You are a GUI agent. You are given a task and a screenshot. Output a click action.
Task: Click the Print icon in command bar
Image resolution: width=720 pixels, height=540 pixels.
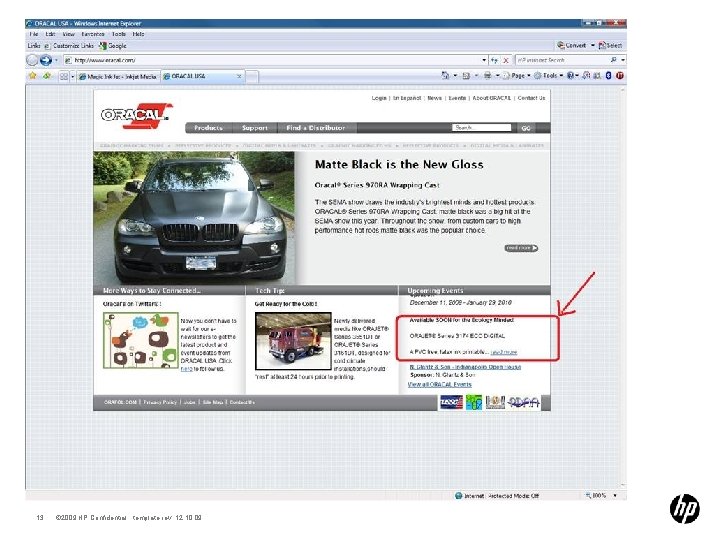(x=487, y=75)
